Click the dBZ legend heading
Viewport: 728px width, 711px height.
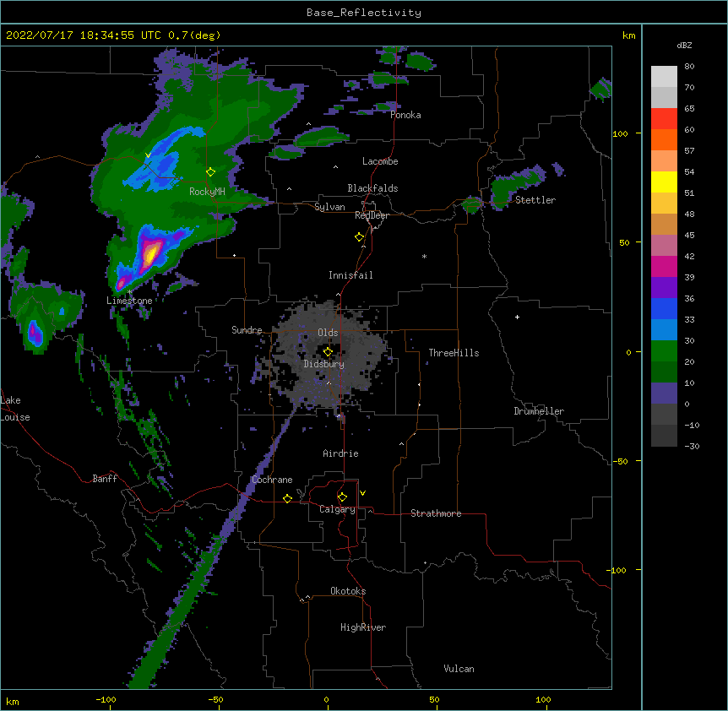tap(684, 45)
